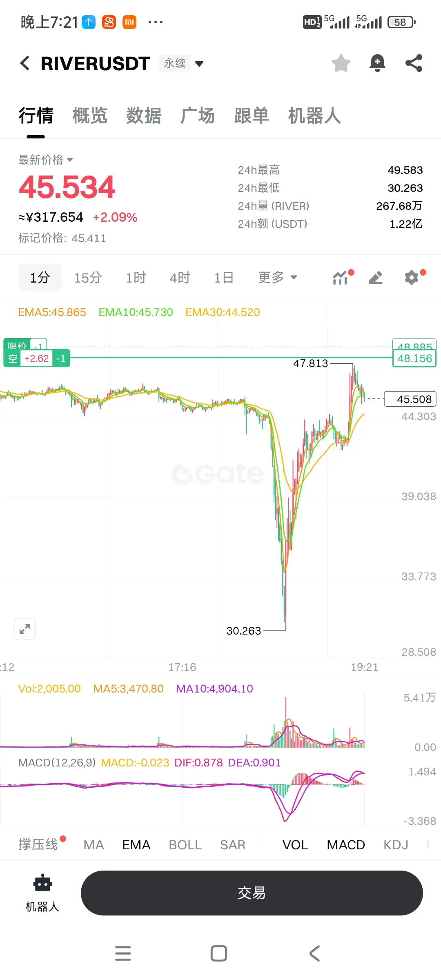The image size is (441, 980).
Task: Click the 48.156 short position price line
Action: coord(414,359)
